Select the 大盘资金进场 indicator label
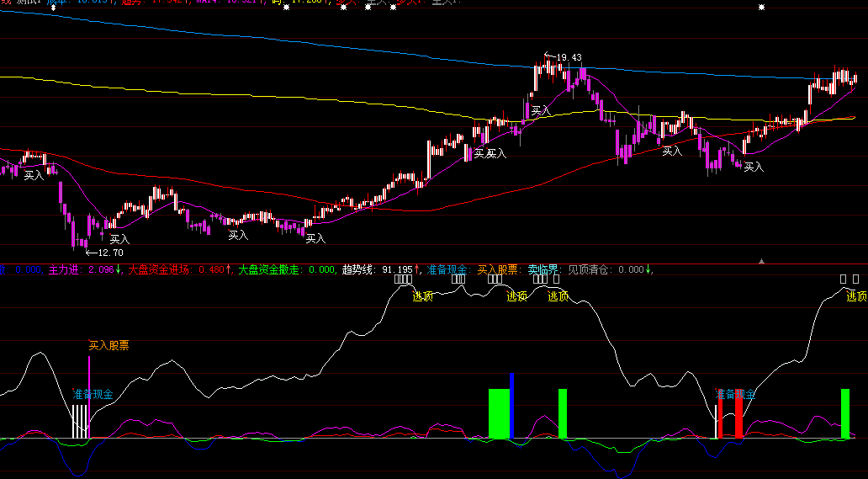This screenshot has height=479, width=868. [x=164, y=270]
